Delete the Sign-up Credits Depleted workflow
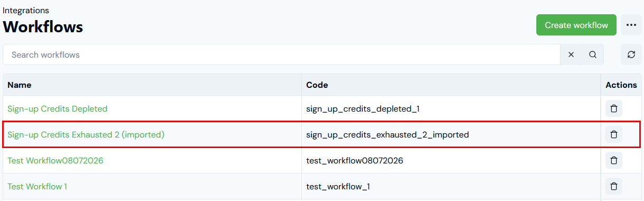 [x=613, y=108]
